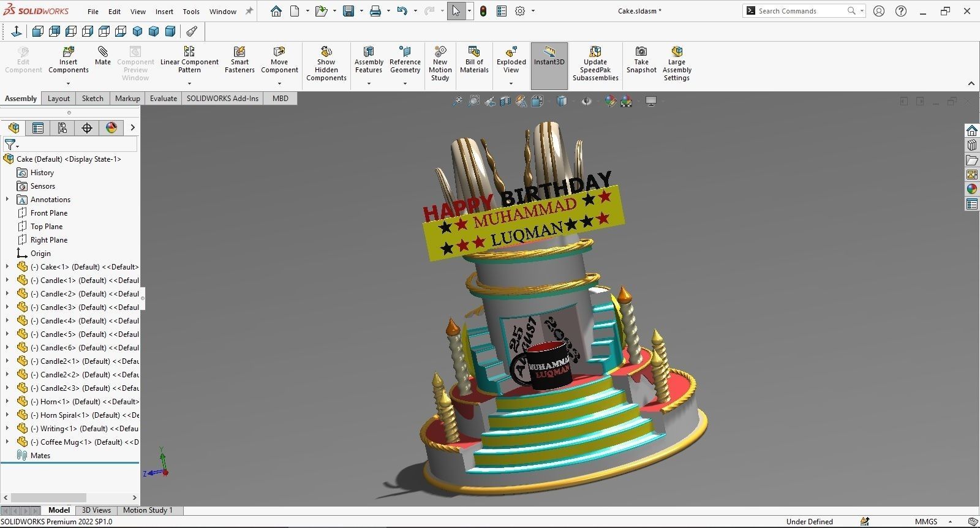Viewport: 980px width, 528px height.
Task: Open the 3D Views tab
Action: point(96,510)
